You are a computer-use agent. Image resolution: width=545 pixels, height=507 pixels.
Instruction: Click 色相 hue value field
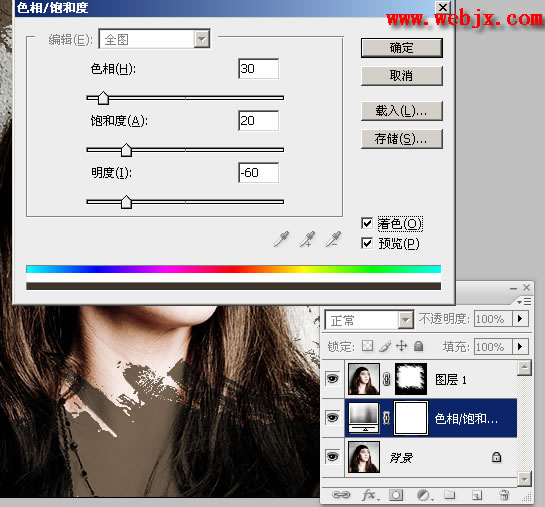(x=258, y=68)
